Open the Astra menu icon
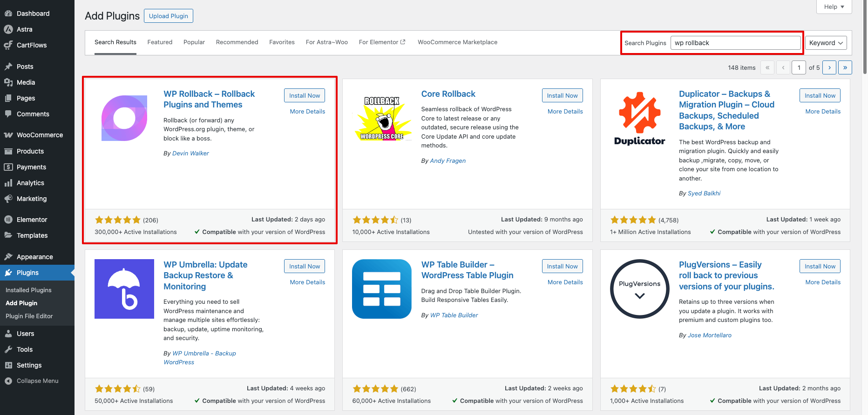 pyautogui.click(x=8, y=29)
